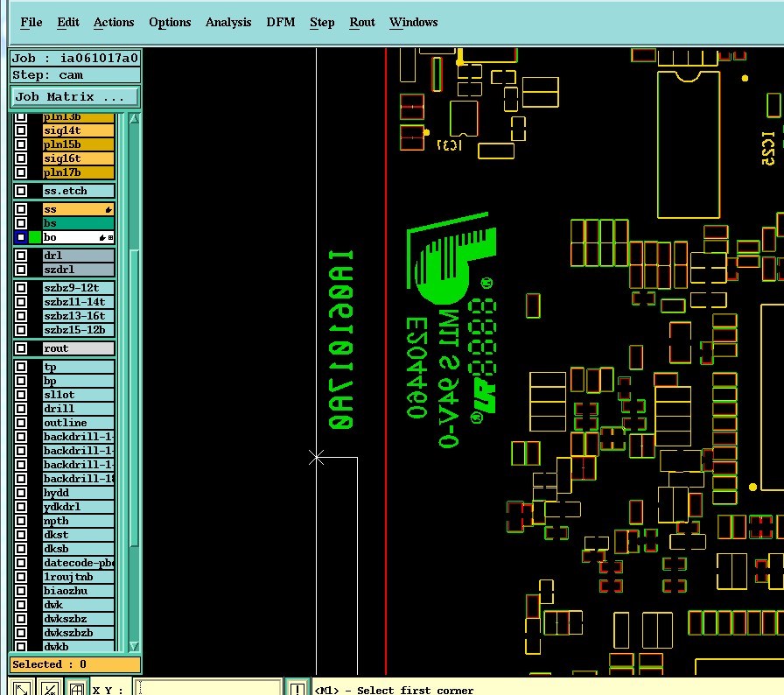Select the ss.etch layer name
The width and height of the screenshot is (784, 695).
click(79, 191)
